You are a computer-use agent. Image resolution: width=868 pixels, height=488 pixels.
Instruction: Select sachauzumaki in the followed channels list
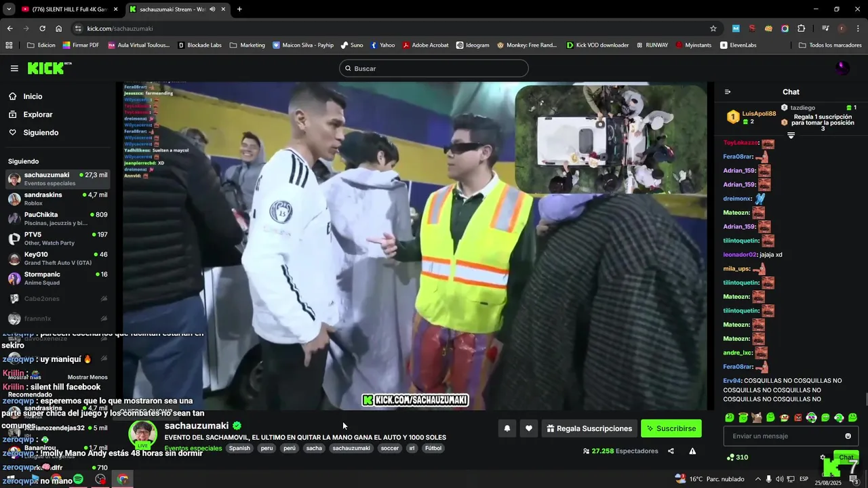pos(58,179)
